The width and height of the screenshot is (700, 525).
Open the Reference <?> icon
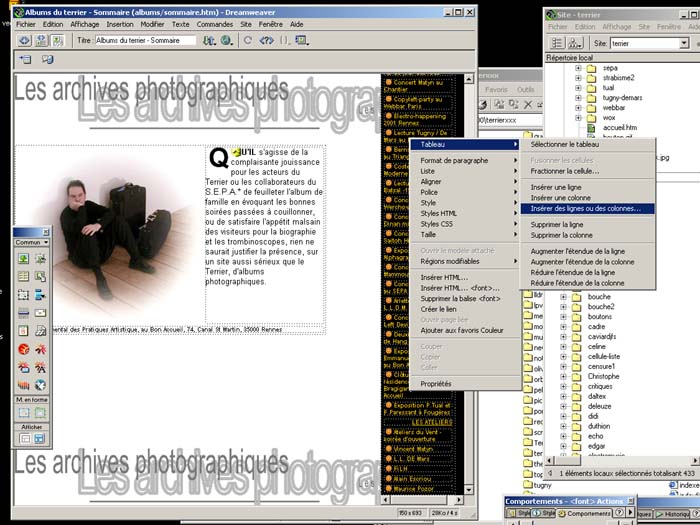[x=267, y=41]
